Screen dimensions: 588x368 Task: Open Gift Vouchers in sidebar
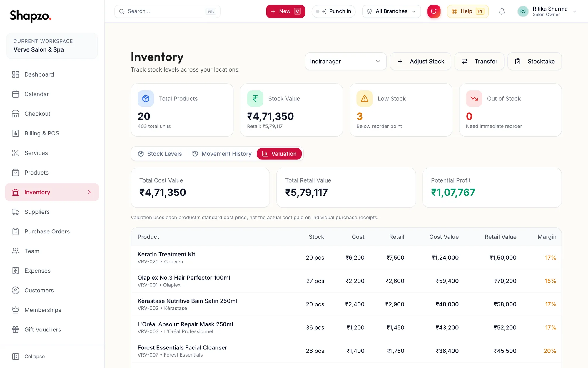(x=52, y=330)
